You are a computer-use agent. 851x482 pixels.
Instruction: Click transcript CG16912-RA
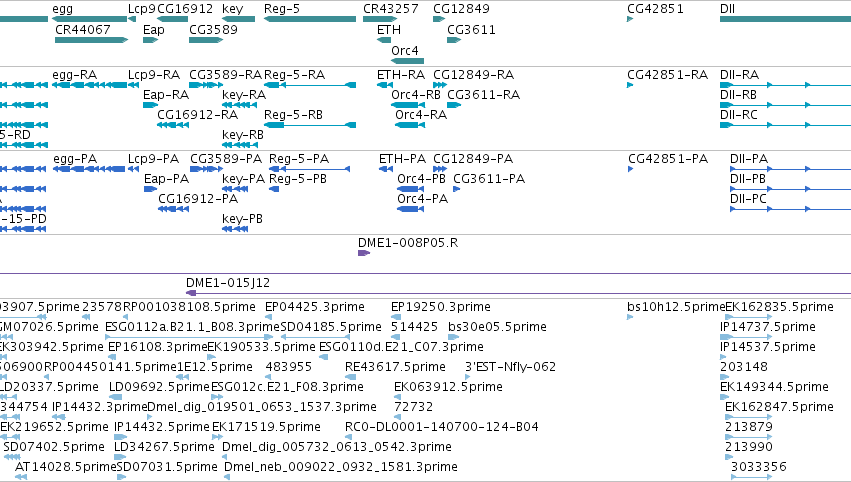pyautogui.click(x=198, y=115)
